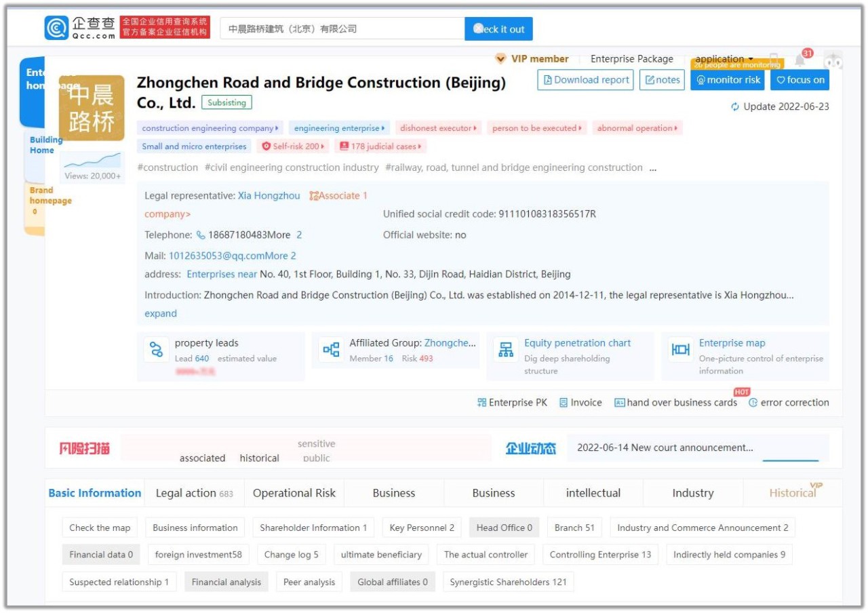Click the Associate 1 relationship icon
The image size is (868, 613).
click(x=314, y=196)
